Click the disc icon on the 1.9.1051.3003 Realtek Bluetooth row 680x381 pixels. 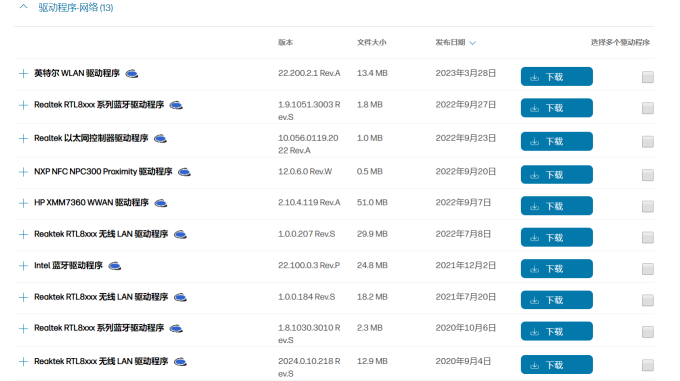coord(176,105)
